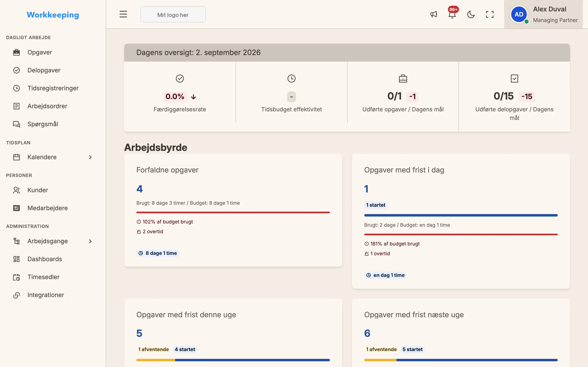588x367 pixels.
Task: Click the red budget progress bar under Forfaldne opgaver
Action: tap(233, 212)
